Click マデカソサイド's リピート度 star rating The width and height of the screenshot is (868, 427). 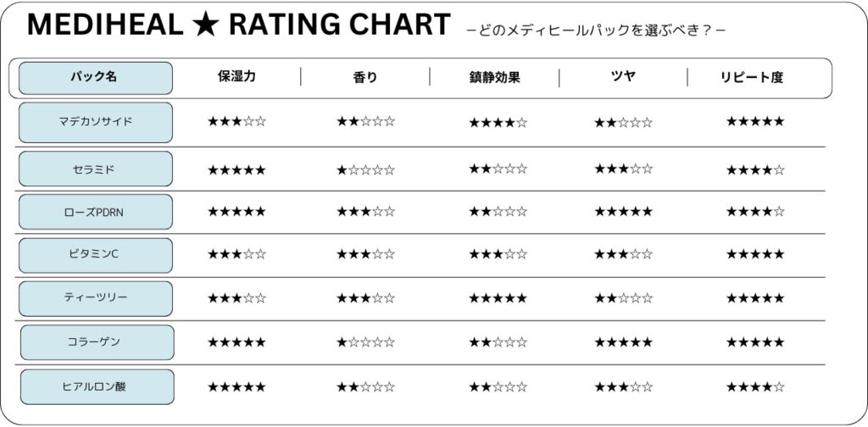tap(755, 121)
